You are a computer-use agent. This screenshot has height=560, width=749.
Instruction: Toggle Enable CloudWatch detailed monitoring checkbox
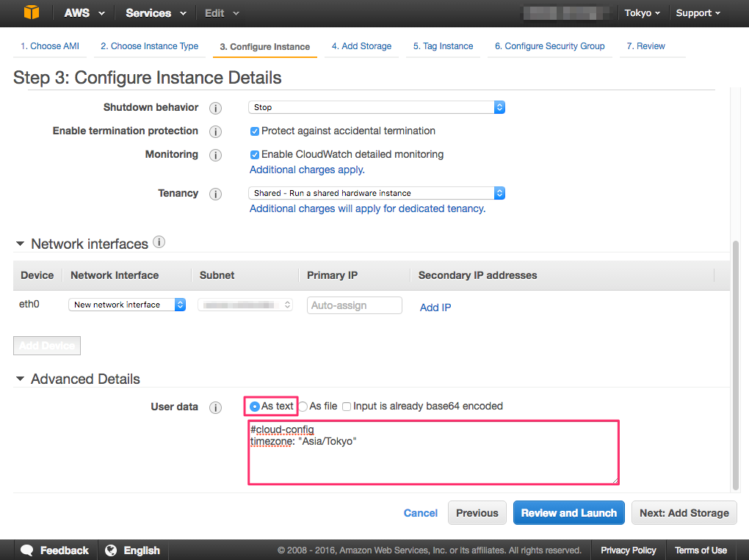pyautogui.click(x=255, y=155)
